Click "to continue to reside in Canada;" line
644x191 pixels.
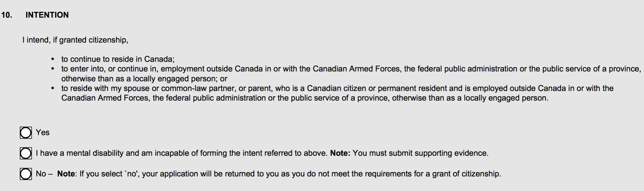pyautogui.click(x=118, y=59)
